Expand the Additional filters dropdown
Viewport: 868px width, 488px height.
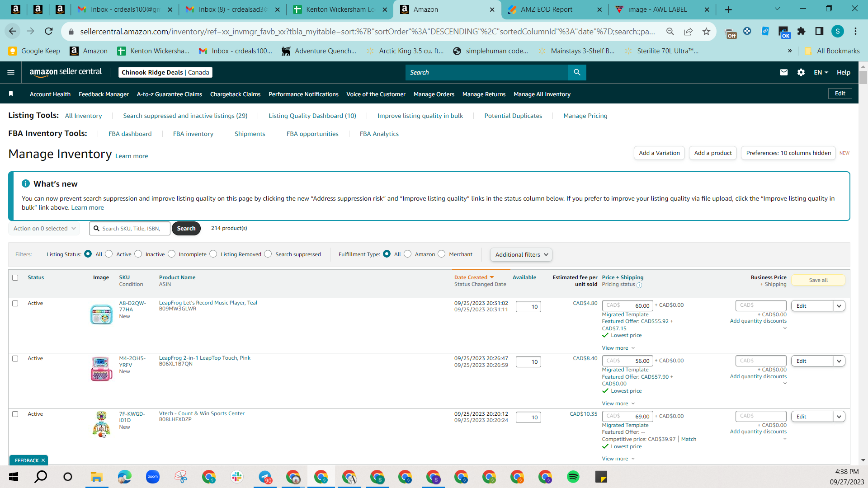[521, 254]
